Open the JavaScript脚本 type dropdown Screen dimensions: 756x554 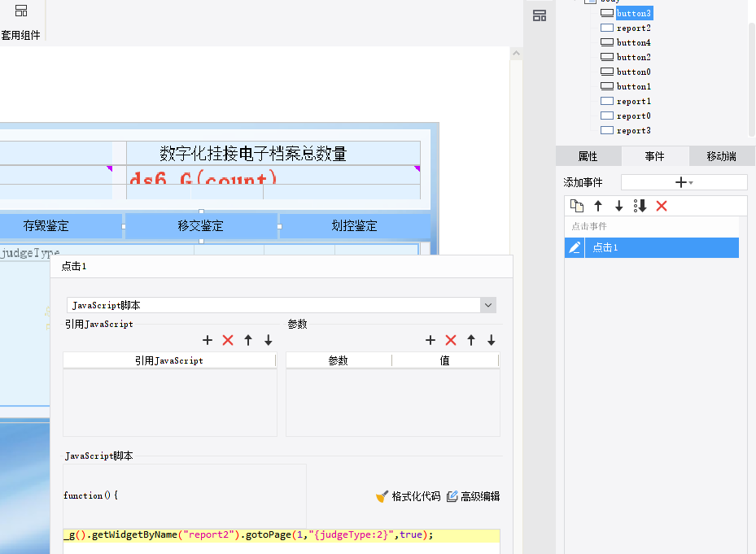point(488,305)
